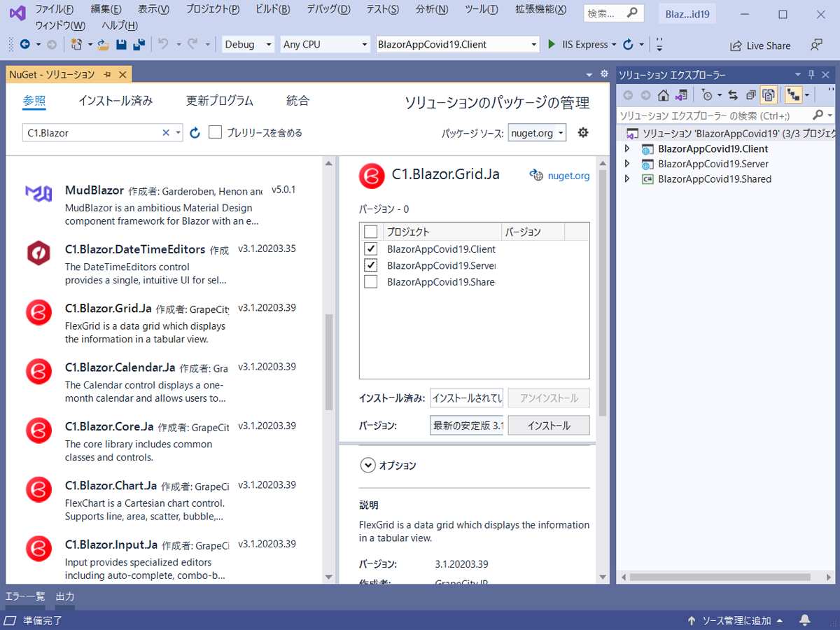The image size is (840, 630).
Task: Click the エラー一覧 panel tab
Action: [x=25, y=596]
